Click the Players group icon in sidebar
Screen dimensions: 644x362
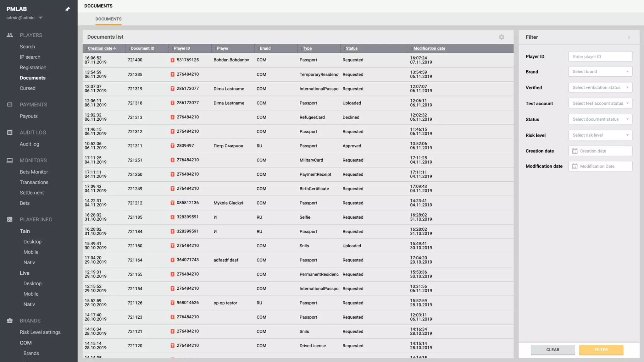pyautogui.click(x=10, y=35)
